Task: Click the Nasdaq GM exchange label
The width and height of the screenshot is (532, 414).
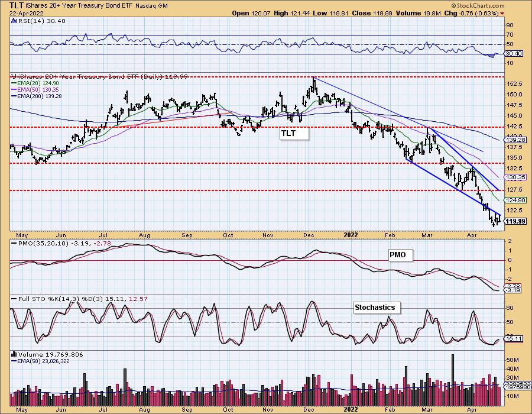Action: coord(151,6)
